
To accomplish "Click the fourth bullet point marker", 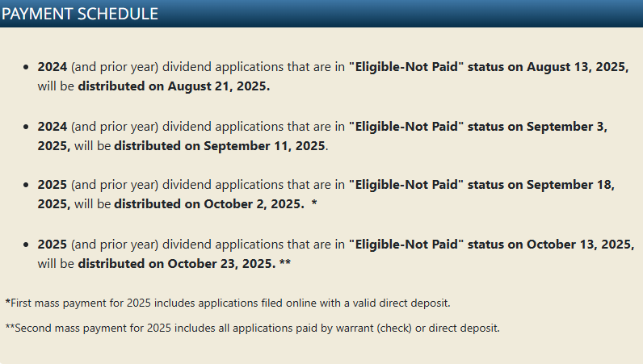I will tap(26, 245).
